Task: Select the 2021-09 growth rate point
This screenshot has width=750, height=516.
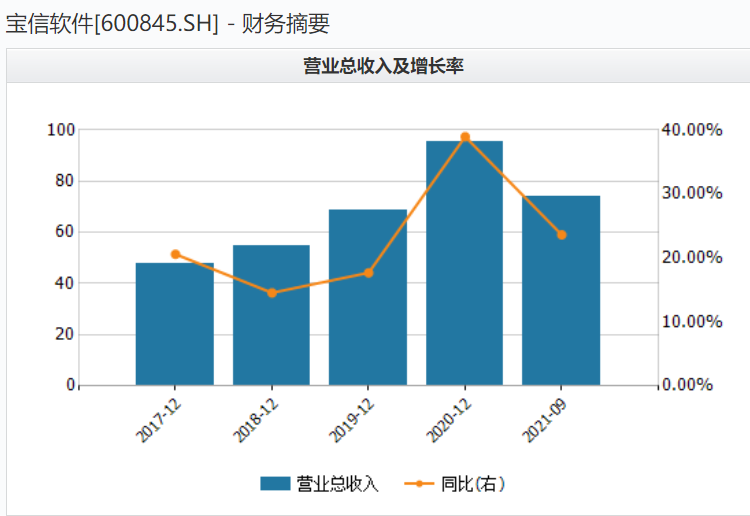Action: 562,235
